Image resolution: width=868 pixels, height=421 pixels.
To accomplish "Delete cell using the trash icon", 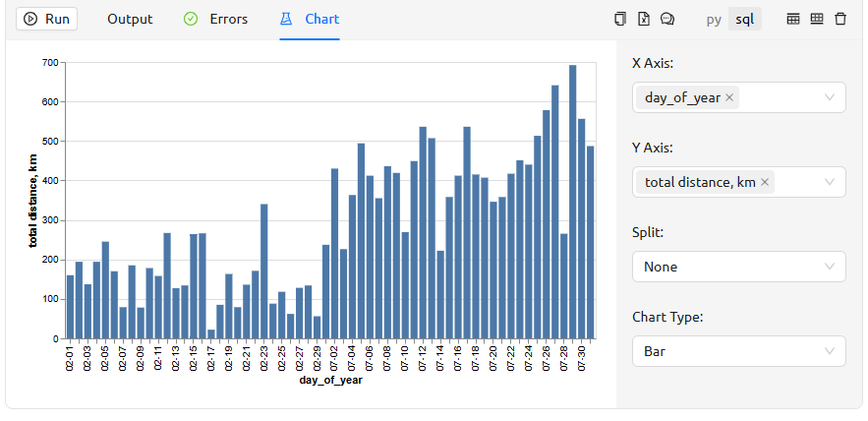I will (x=840, y=19).
